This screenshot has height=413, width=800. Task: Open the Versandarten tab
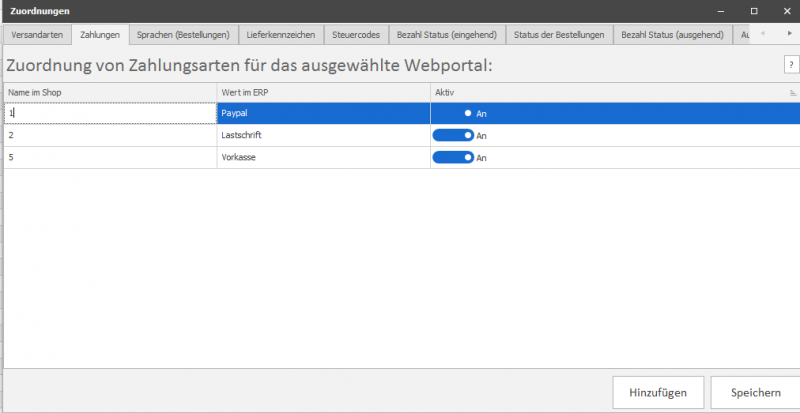click(x=36, y=35)
